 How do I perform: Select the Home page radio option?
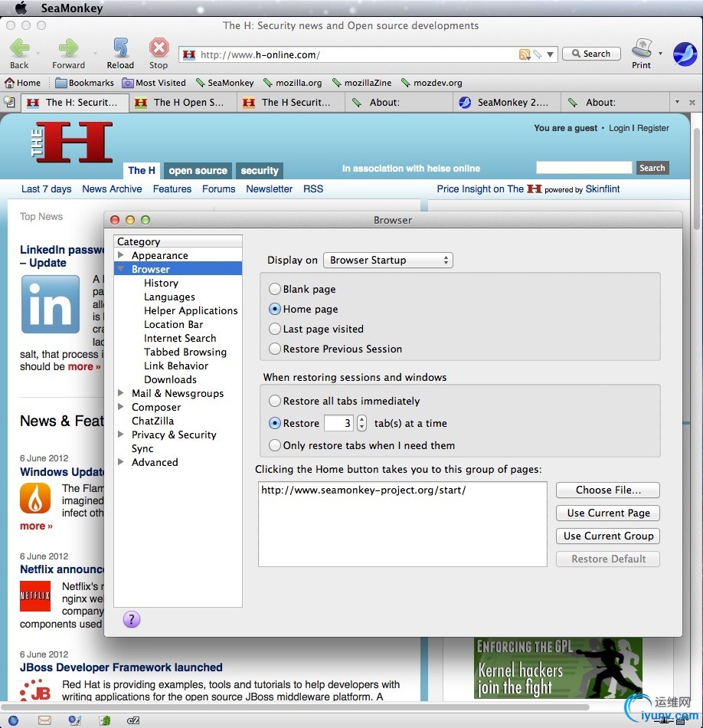pyautogui.click(x=275, y=309)
